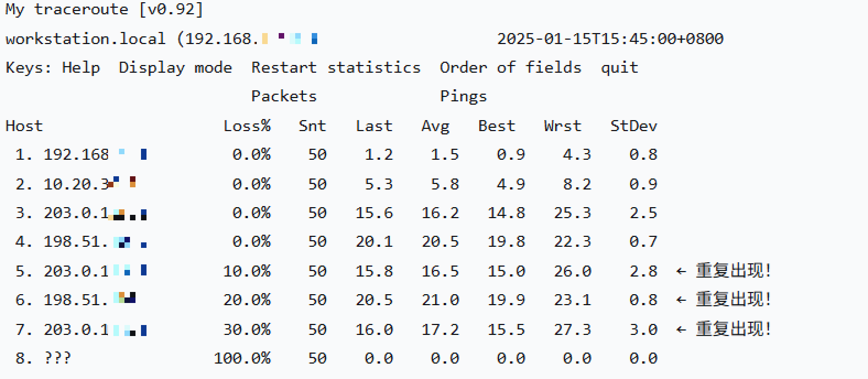The width and height of the screenshot is (868, 379).
Task: Select the ??? host on hop 8
Action: [57, 359]
